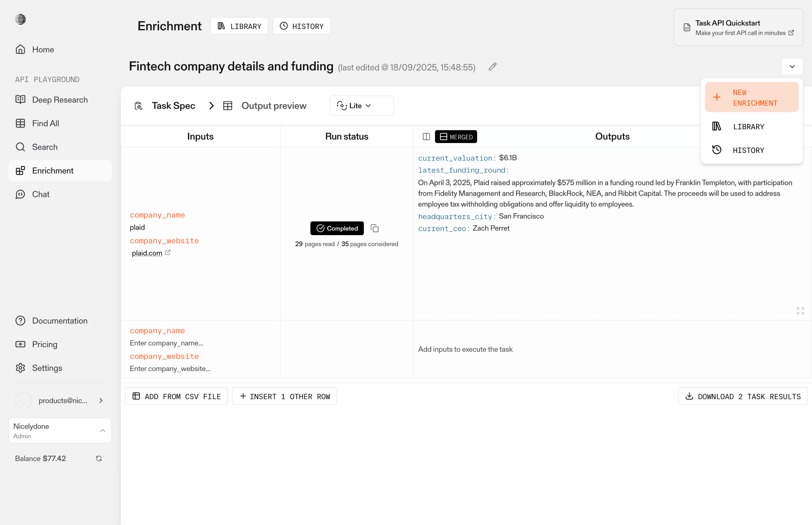Refresh the balance using the refresh icon
Image resolution: width=812 pixels, height=525 pixels.
(99, 458)
